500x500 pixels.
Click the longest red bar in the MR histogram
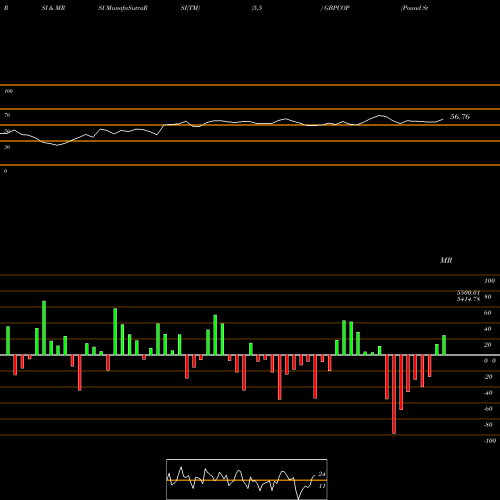[x=394, y=394]
